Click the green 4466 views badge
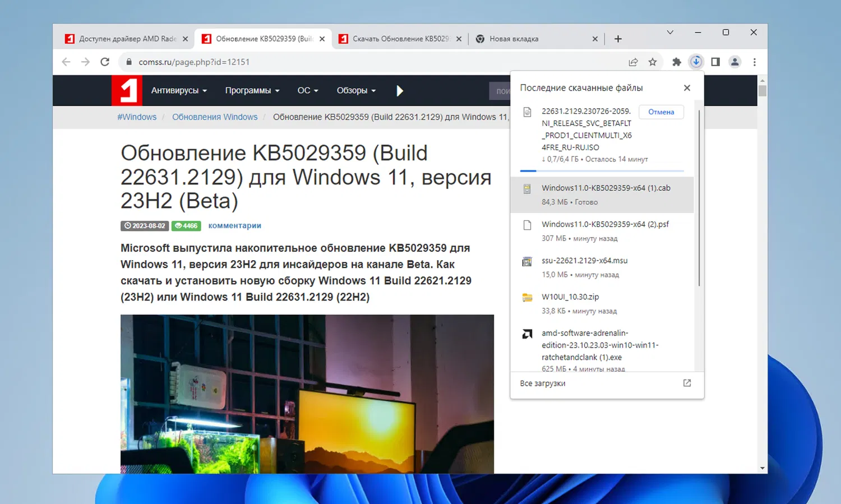This screenshot has width=841, height=504. [186, 226]
